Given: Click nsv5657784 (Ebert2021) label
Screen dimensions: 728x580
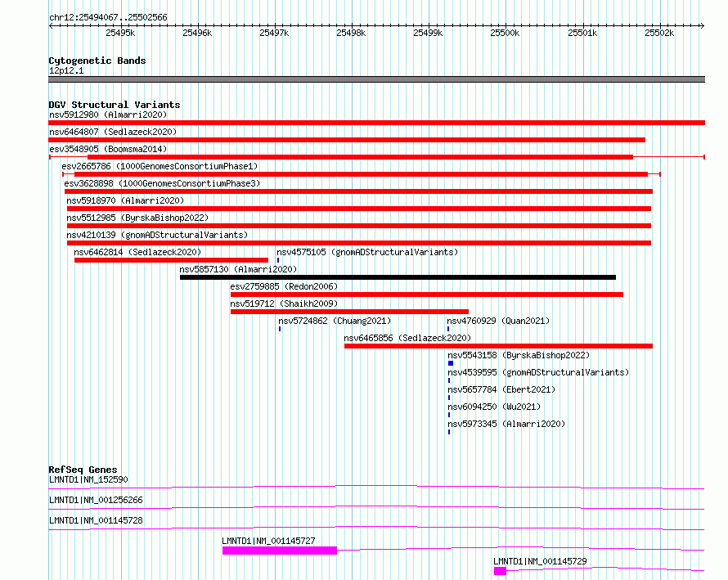Looking at the screenshot, I should pyautogui.click(x=501, y=389).
